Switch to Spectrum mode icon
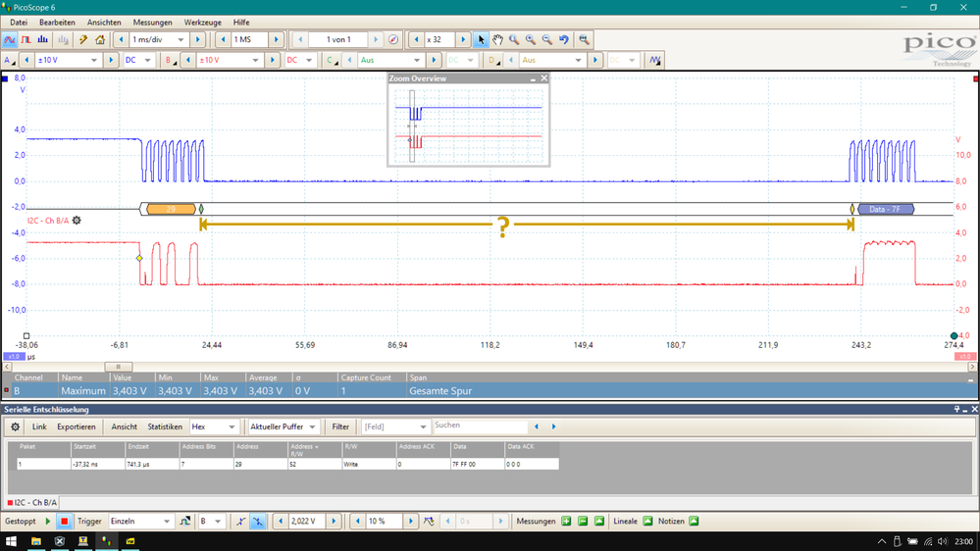Image resolution: width=980 pixels, height=551 pixels. 42,39
